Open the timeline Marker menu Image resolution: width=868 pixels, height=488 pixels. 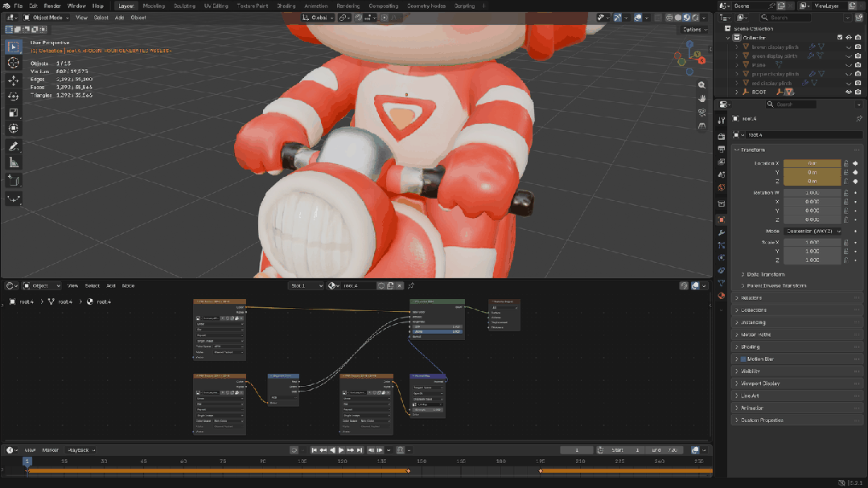point(51,450)
